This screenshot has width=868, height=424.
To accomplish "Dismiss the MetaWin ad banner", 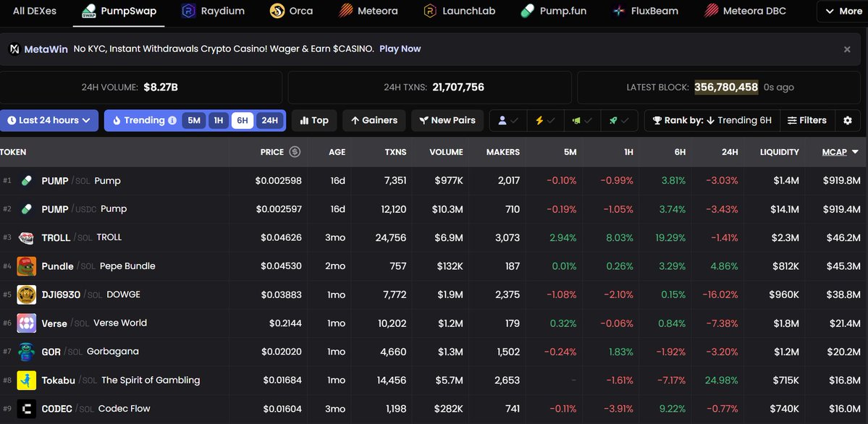I will pos(847,49).
